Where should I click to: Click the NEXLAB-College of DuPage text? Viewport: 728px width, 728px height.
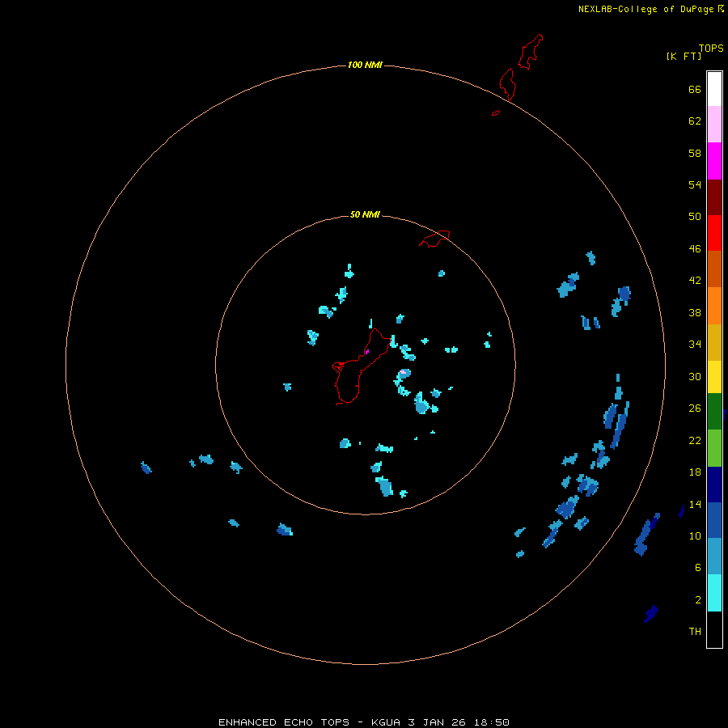[648, 9]
